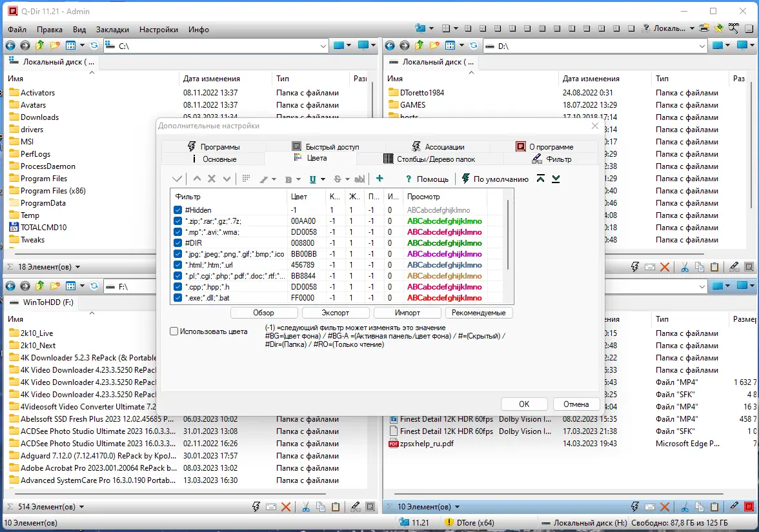
Task: Click the 'Экспорт' button
Action: pyautogui.click(x=335, y=313)
